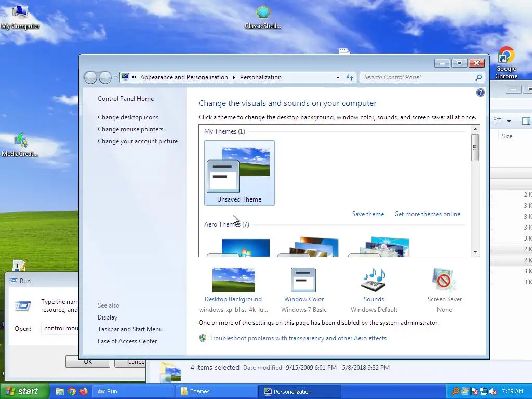
Task: Open Change desktop icons
Action: pyautogui.click(x=128, y=117)
